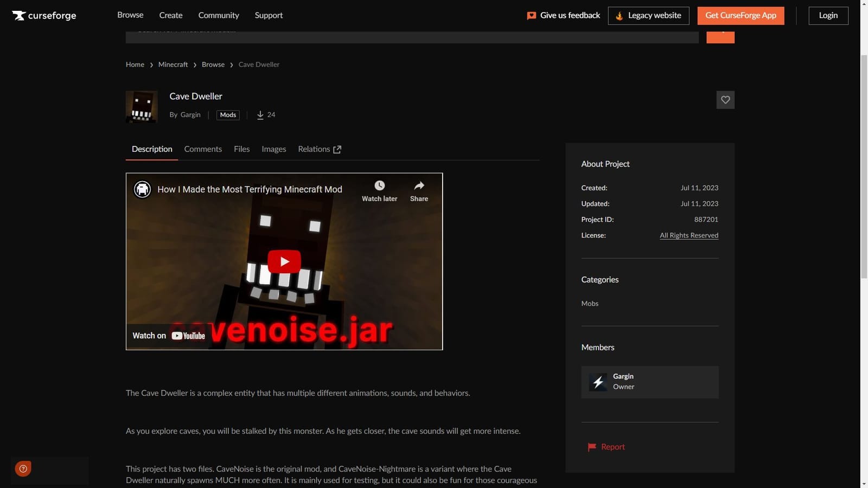Open the Browse menu
The image size is (868, 488).
130,15
